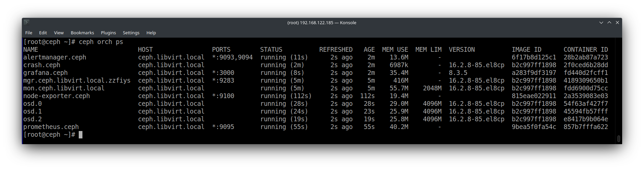
Task: Open the Help menu
Action: [151, 33]
